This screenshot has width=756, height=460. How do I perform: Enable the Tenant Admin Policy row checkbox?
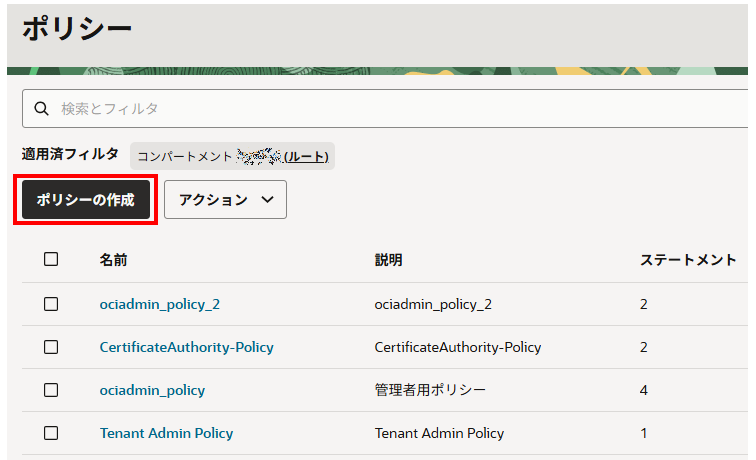point(51,433)
